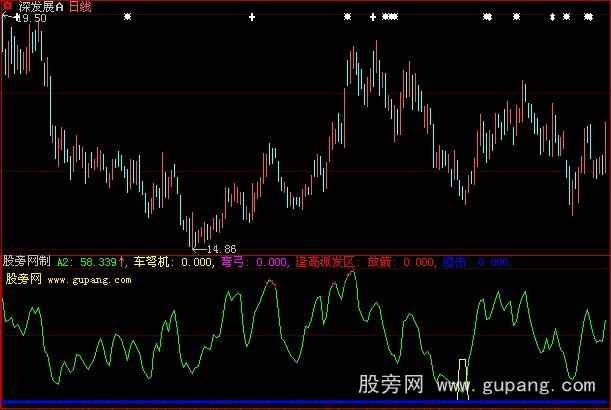Click the blue baseline in the indicator panel
The height and width of the screenshot is (410, 611).
(306, 403)
